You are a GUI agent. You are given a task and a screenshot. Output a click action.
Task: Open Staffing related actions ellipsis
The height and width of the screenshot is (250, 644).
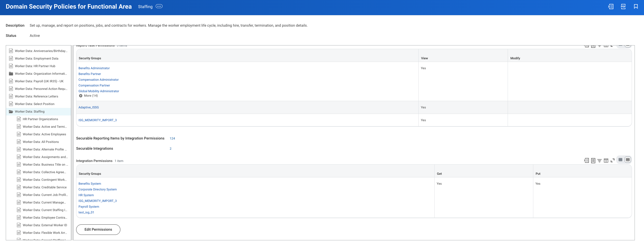(159, 6)
